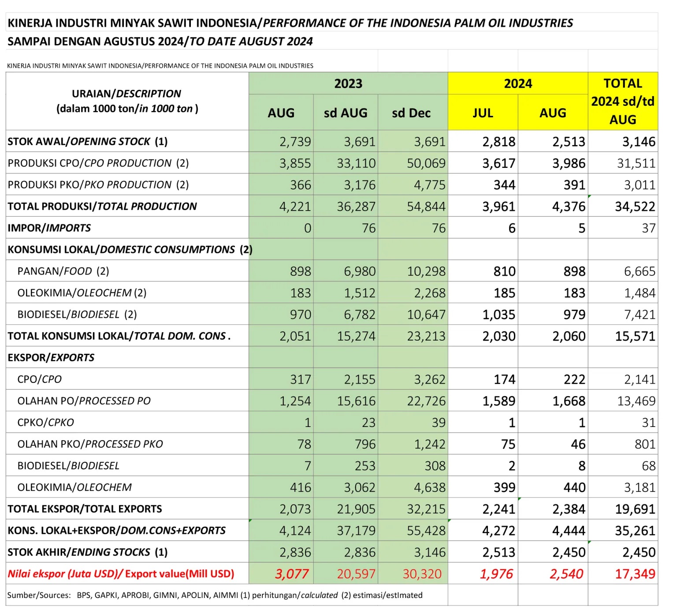The image size is (677, 616).
Task: Click total exports value 19,691
Action: 635,509
